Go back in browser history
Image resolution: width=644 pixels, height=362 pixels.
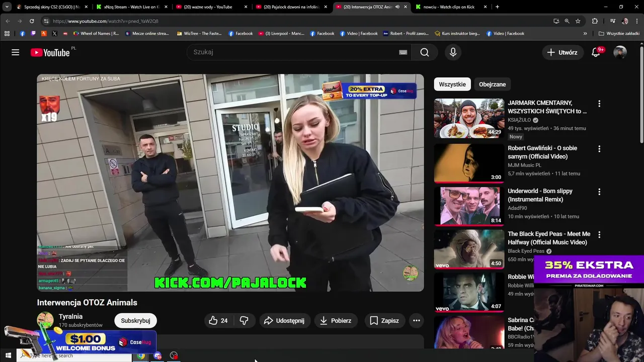[8, 21]
